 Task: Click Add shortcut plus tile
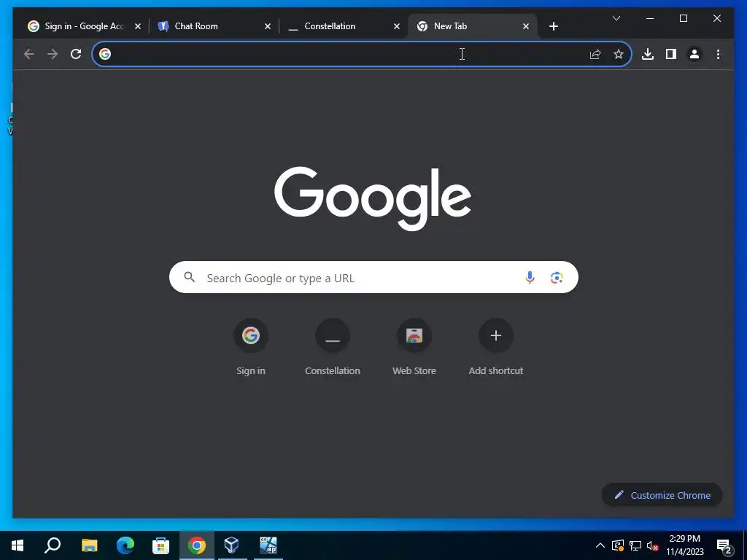coord(496,348)
